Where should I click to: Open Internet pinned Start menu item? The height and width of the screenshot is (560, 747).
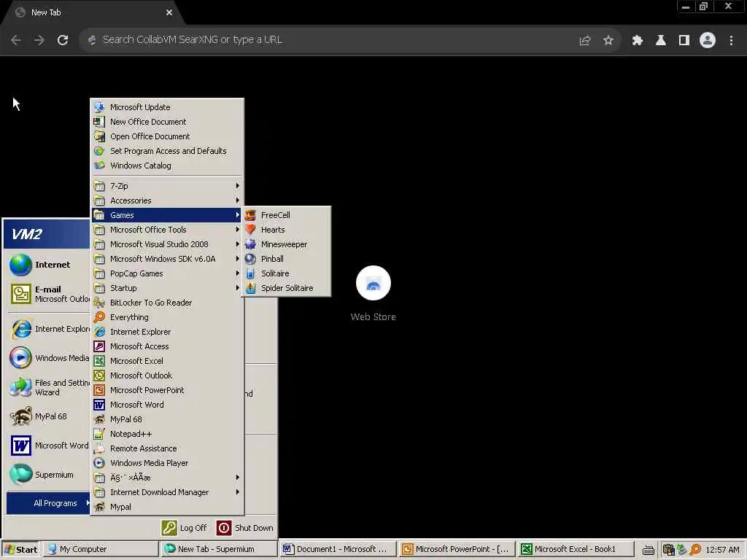[49, 265]
